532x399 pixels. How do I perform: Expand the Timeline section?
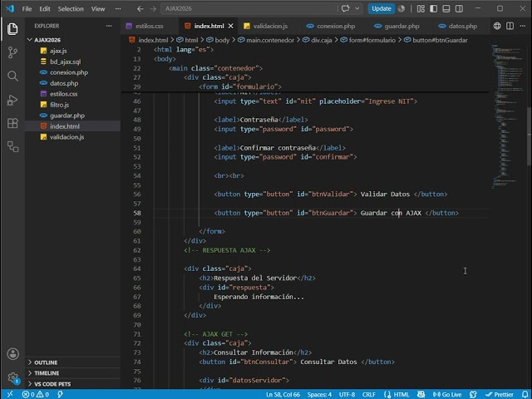(x=47, y=373)
